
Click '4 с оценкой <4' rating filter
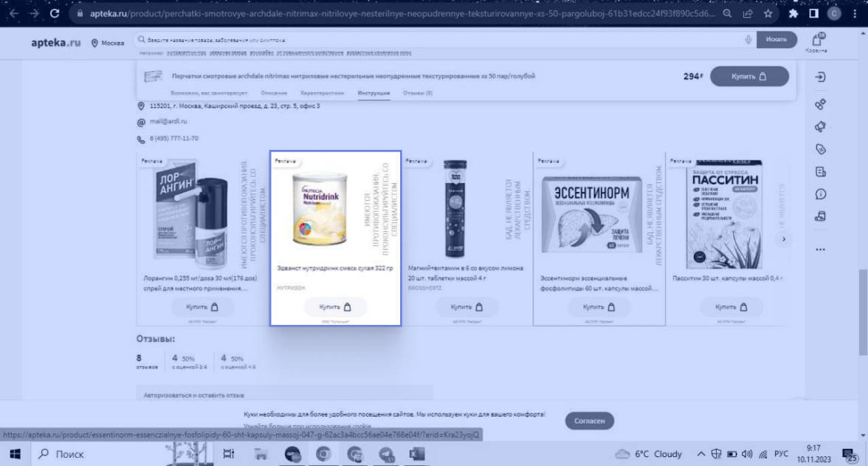pos(238,362)
